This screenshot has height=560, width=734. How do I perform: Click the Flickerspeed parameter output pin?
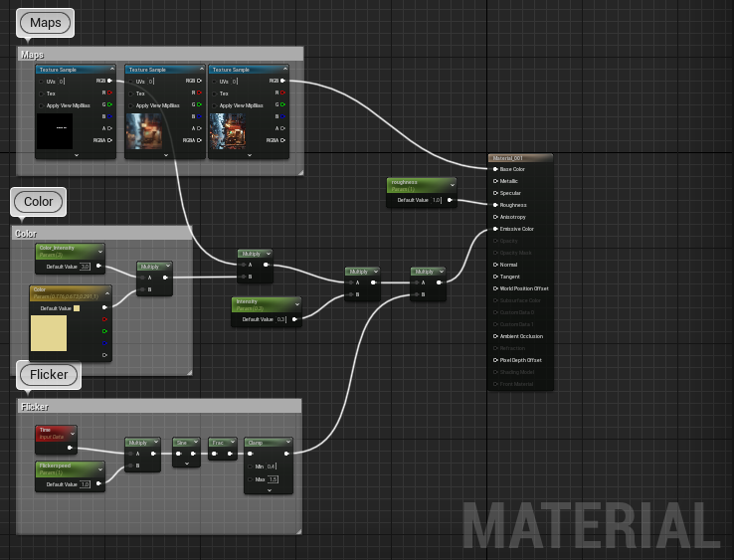[x=98, y=483]
